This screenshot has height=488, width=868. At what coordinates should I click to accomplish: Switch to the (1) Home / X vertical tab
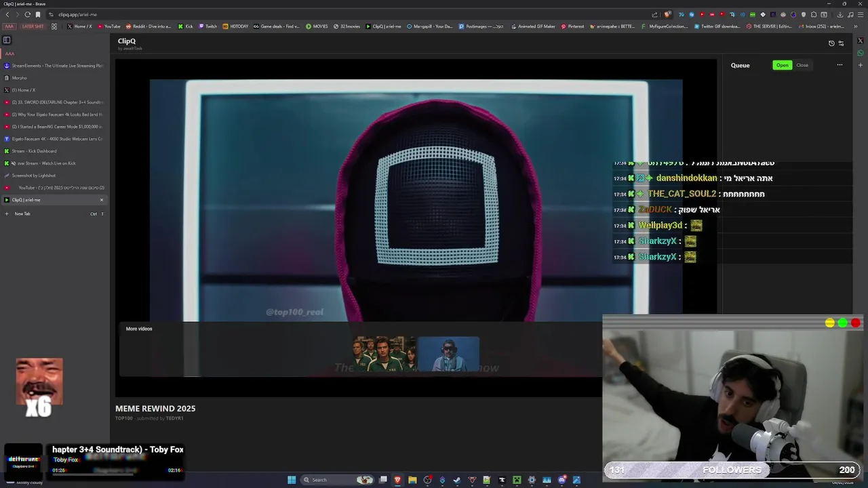click(55, 90)
